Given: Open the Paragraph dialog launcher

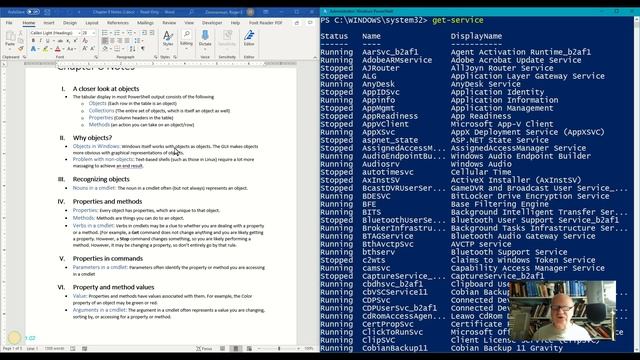Looking at the screenshot, I should [x=156, y=57].
